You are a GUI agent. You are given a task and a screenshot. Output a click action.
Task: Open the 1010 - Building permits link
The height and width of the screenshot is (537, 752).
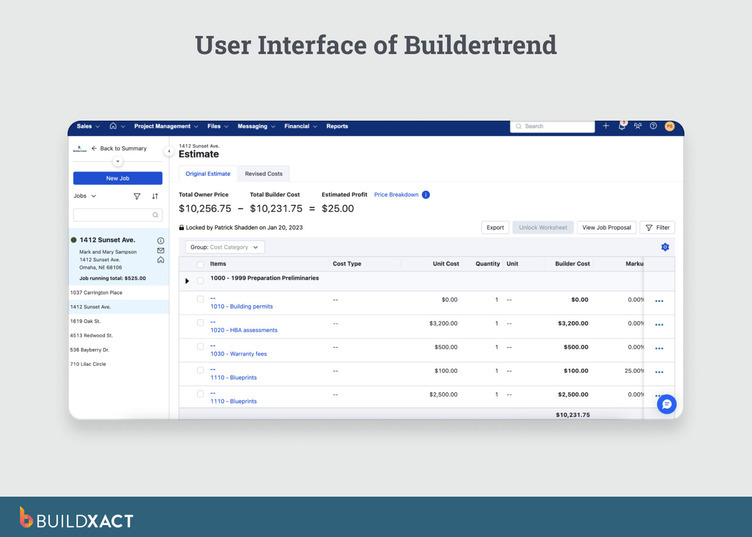pyautogui.click(x=241, y=306)
